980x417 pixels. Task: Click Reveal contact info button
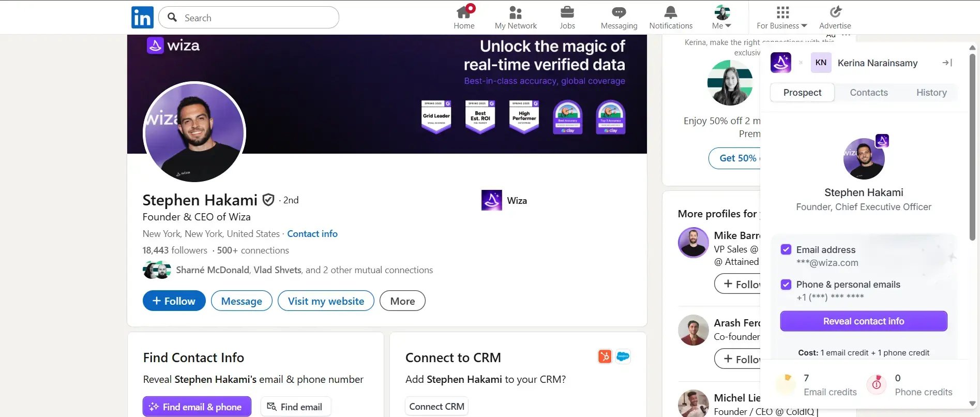864,321
